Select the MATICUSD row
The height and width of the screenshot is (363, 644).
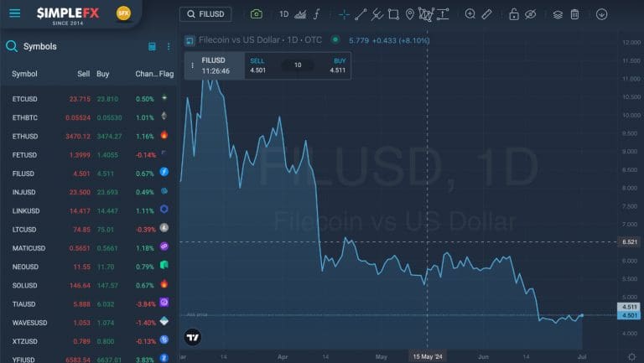pyautogui.click(x=89, y=248)
